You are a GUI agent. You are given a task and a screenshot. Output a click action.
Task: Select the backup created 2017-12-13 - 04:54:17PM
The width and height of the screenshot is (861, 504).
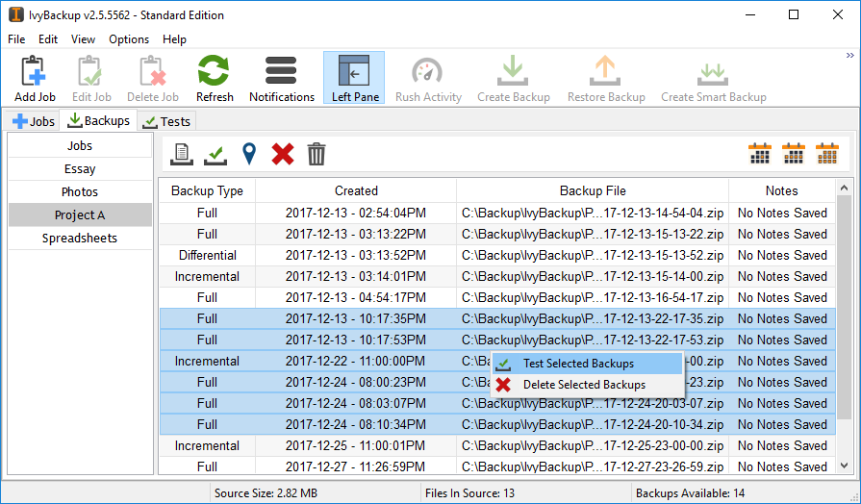(497, 297)
